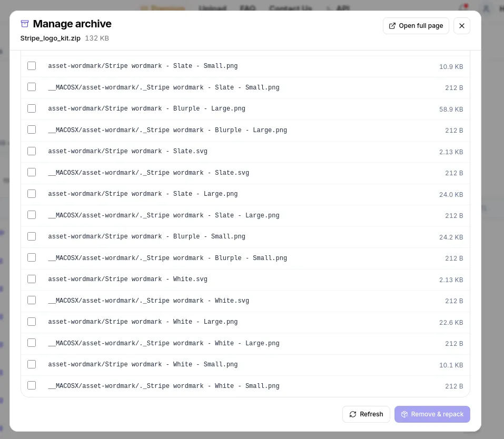
Task: Select asset-wordmark White - Small.png checkbox
Action: pyautogui.click(x=32, y=364)
